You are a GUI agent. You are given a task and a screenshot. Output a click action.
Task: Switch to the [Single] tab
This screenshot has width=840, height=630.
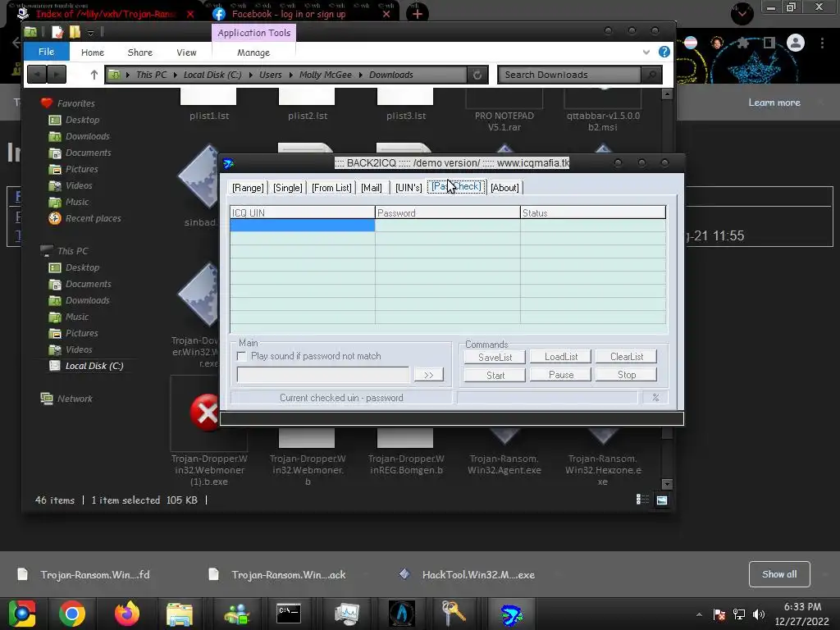point(288,188)
